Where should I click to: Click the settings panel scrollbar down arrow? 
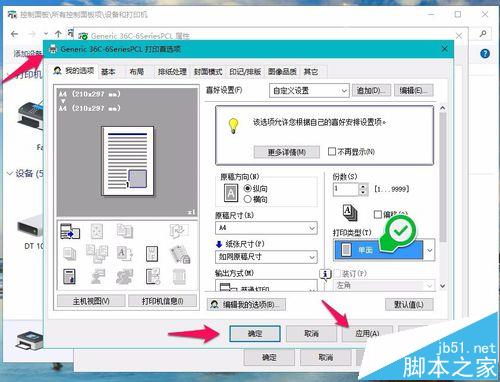click(x=442, y=286)
